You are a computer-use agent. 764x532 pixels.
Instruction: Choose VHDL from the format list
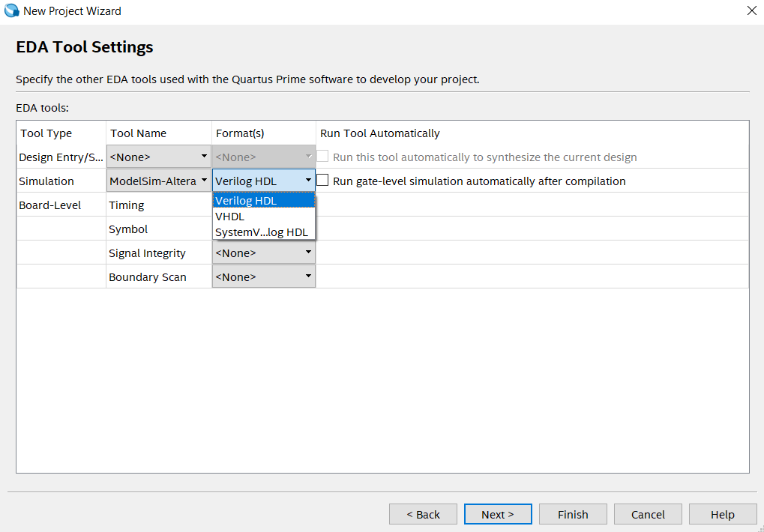coord(263,217)
